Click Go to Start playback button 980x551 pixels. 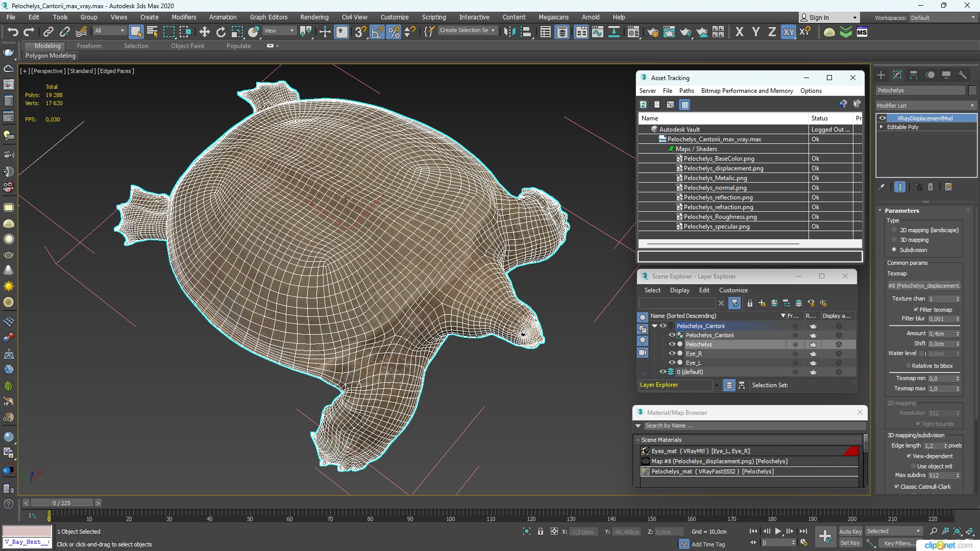point(753,532)
